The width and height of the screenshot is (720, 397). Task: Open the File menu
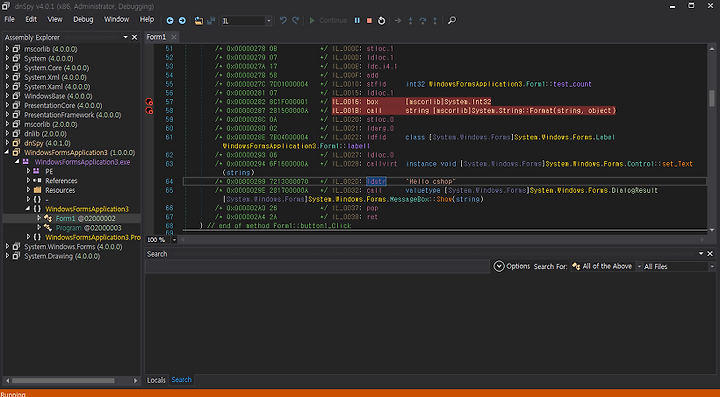(x=10, y=19)
